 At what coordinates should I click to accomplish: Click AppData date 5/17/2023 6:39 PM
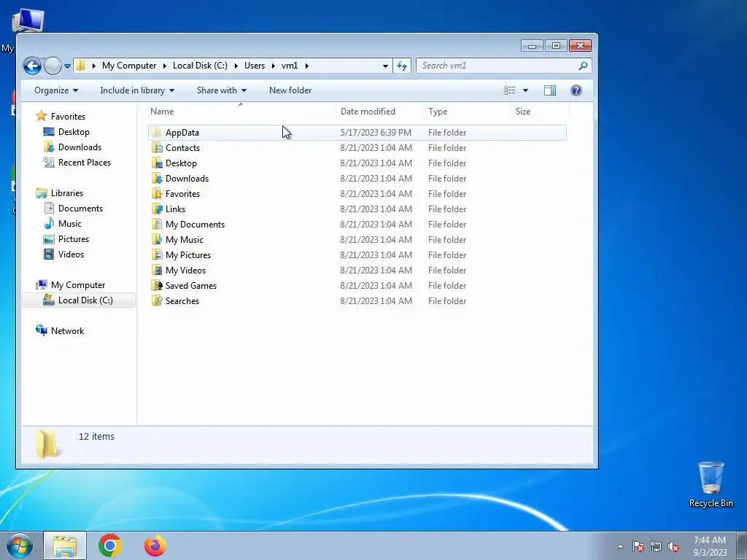376,133
